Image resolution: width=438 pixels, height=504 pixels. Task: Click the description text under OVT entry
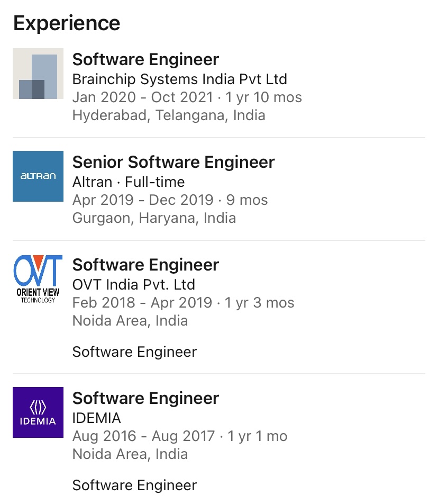click(134, 352)
